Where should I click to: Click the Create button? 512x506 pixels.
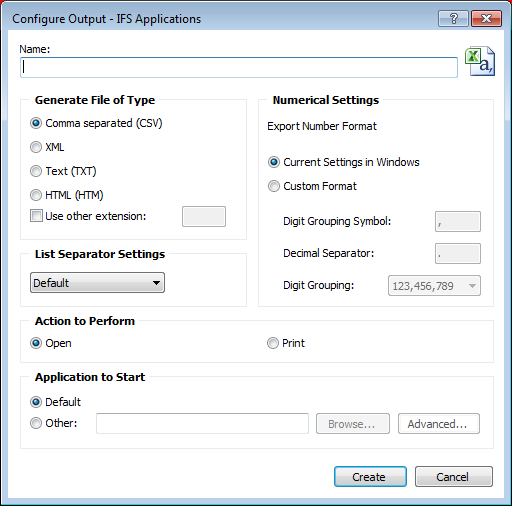click(370, 477)
